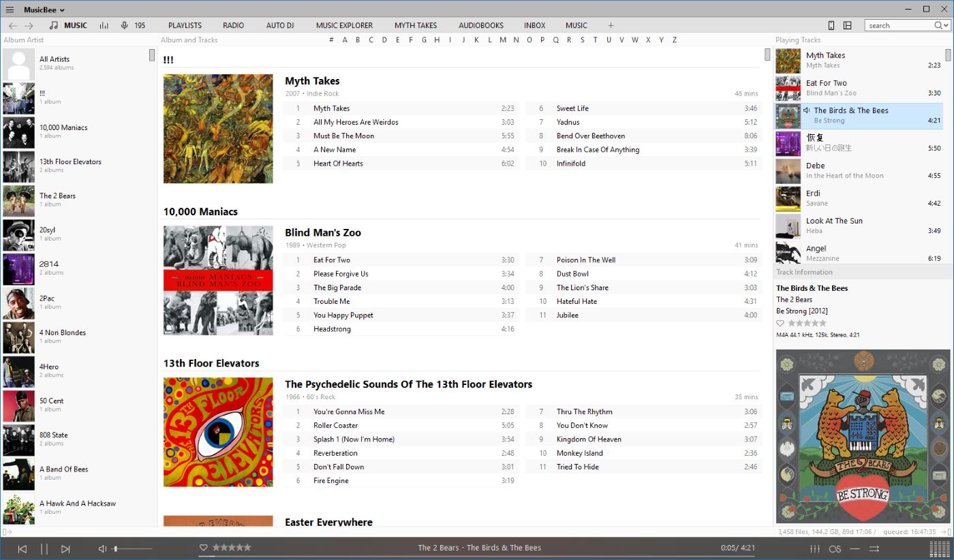Adjust the volume slider
Screen dimensions: 954x560
133,548
